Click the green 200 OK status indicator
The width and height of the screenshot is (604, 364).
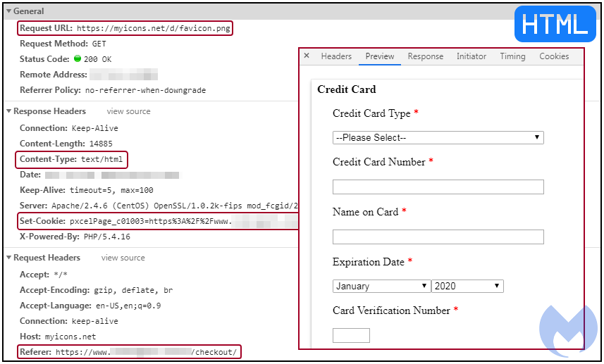coord(78,59)
